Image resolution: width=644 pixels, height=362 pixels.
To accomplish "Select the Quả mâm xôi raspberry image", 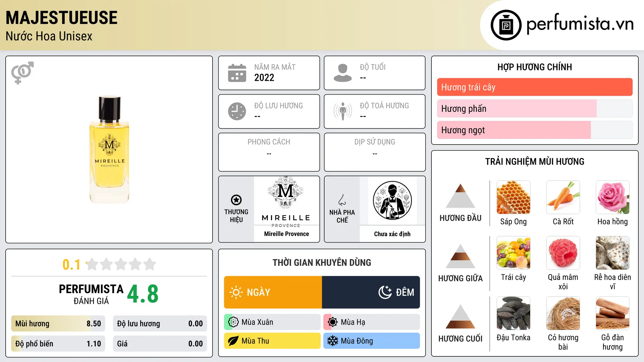I will point(563,253).
